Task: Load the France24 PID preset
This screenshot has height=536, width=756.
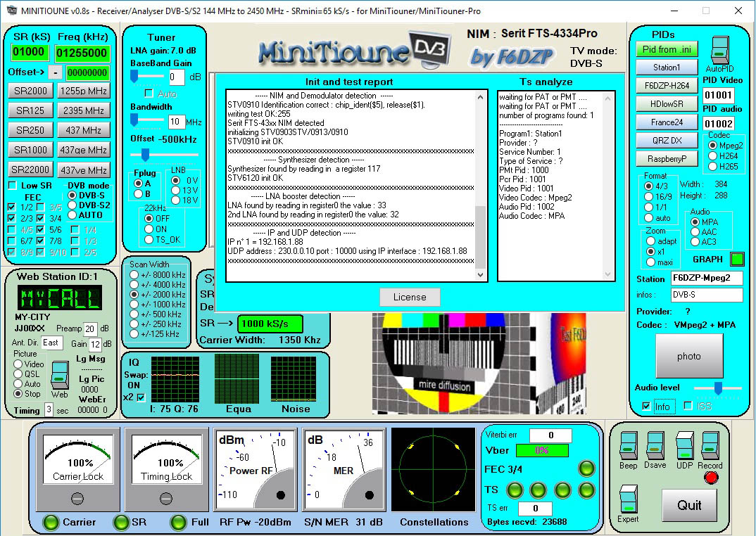Action: click(667, 122)
